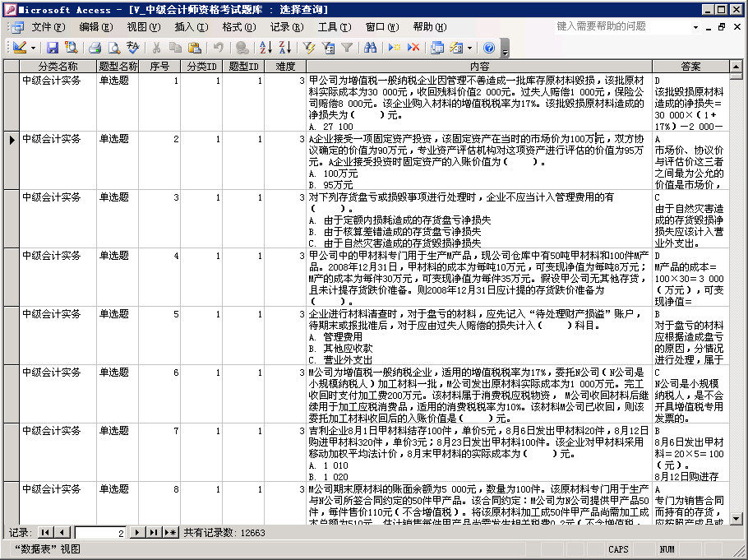The height and width of the screenshot is (560, 748).
Task: Click the 内容 cell starting 吉利企业8月1日
Action: tap(479, 452)
